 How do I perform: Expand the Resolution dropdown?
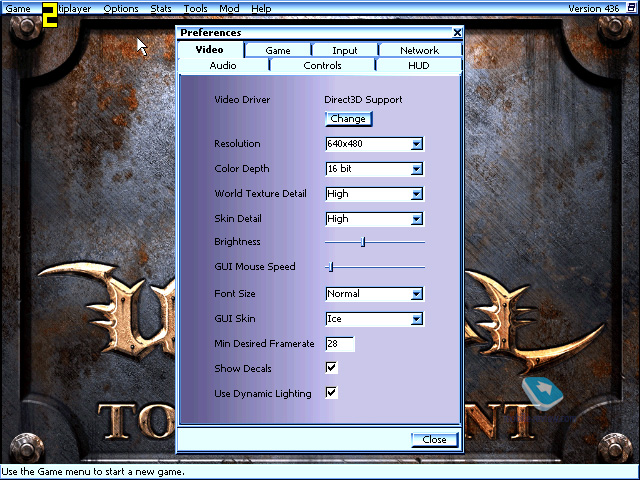tap(417, 144)
